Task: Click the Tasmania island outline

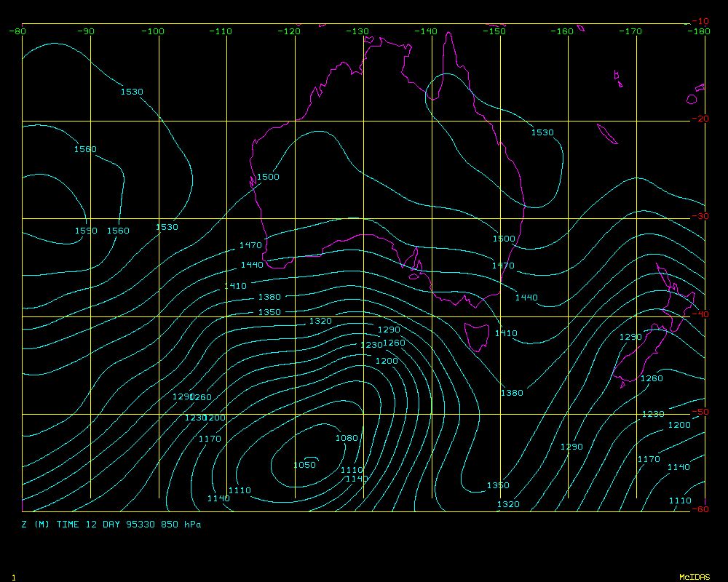Action: 478,336
